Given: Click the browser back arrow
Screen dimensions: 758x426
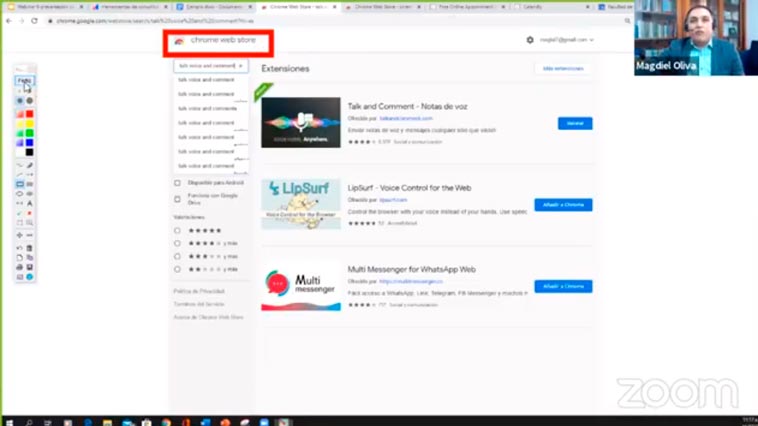Looking at the screenshot, I should click(x=9, y=21).
